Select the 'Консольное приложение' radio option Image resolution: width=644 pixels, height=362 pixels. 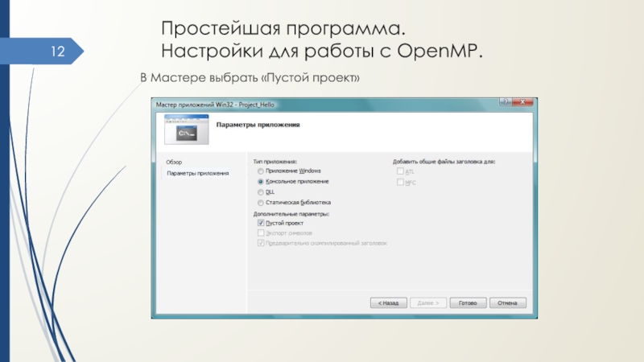pyautogui.click(x=260, y=182)
